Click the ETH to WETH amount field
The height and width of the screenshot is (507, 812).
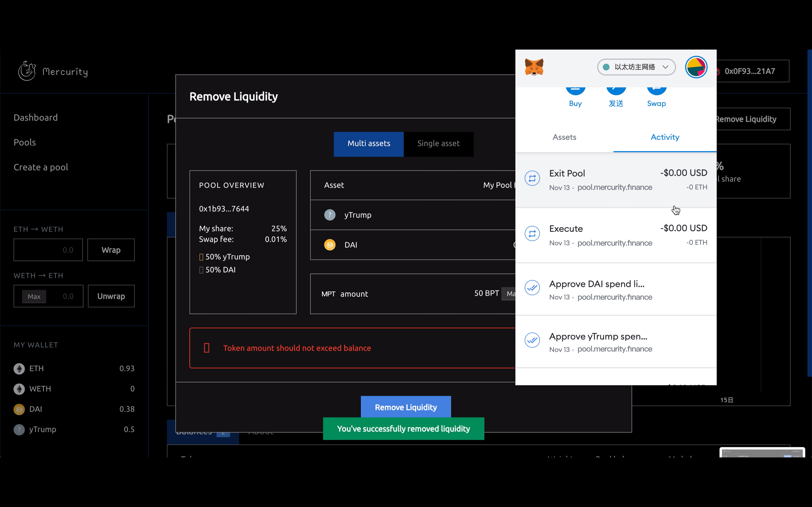click(x=48, y=250)
